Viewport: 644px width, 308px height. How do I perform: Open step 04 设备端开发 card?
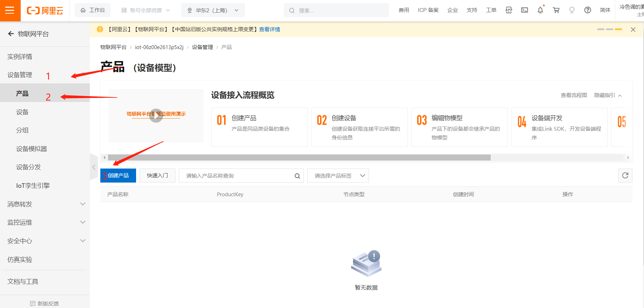click(559, 127)
